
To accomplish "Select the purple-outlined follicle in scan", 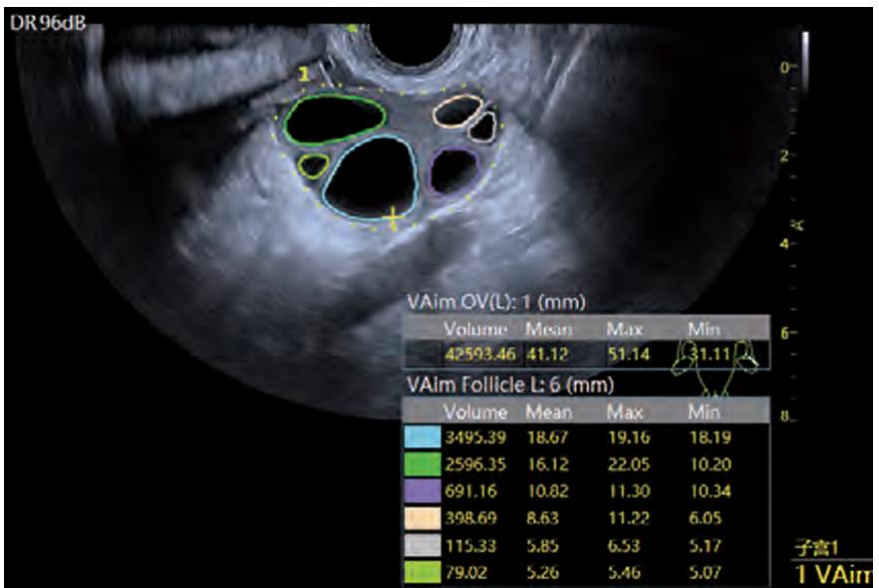I will click(453, 169).
